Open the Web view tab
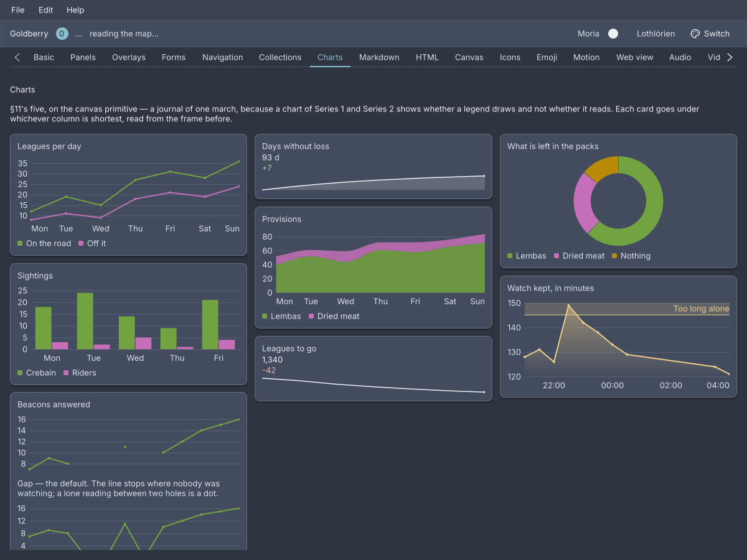This screenshot has height=560, width=747. (635, 57)
